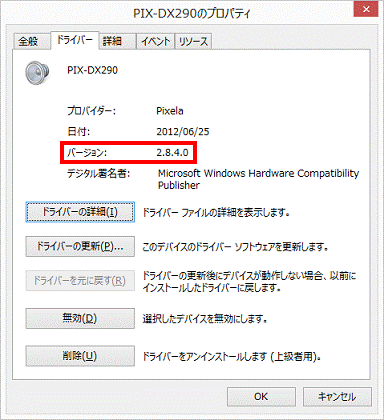Click the 選択したデバイスを無効にします description

pyautogui.click(x=205, y=319)
